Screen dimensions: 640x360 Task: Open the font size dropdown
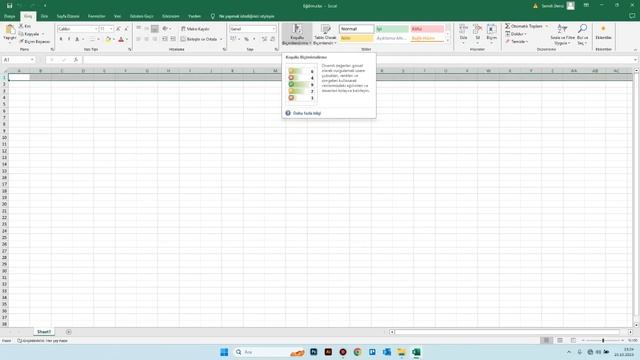pos(111,29)
